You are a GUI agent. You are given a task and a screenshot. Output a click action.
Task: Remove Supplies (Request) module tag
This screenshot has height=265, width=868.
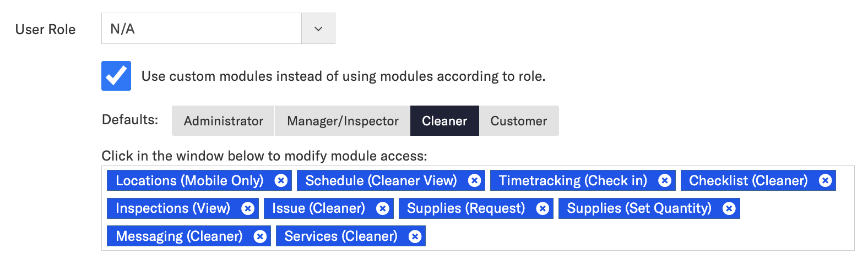(542, 208)
